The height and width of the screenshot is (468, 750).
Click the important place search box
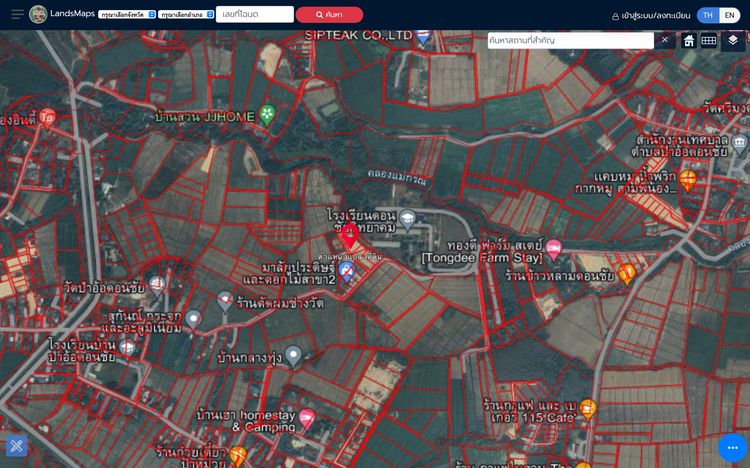tap(570, 40)
